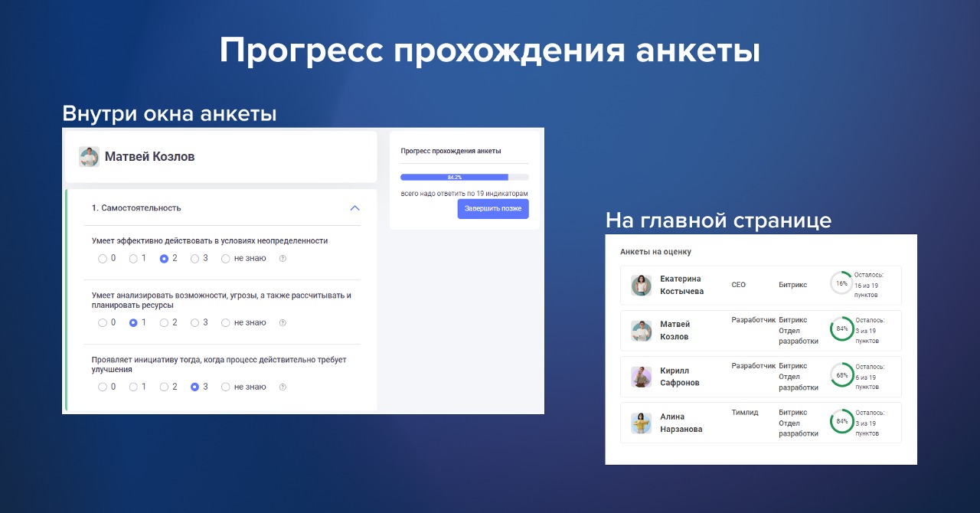Open help icon for 'Умеет эффективно действовать' question
This screenshot has height=513, width=980.
(283, 259)
